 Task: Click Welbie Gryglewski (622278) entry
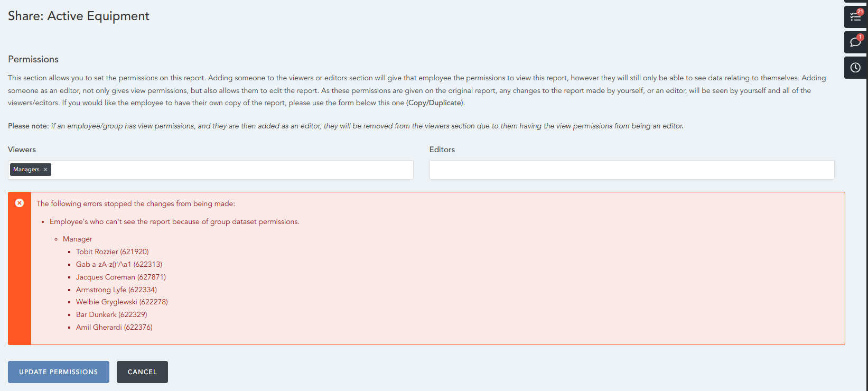click(122, 302)
